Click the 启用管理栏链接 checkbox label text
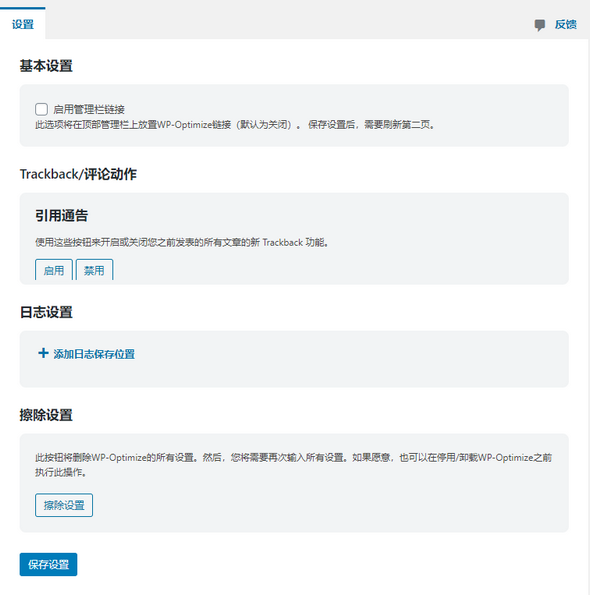 tap(89, 110)
